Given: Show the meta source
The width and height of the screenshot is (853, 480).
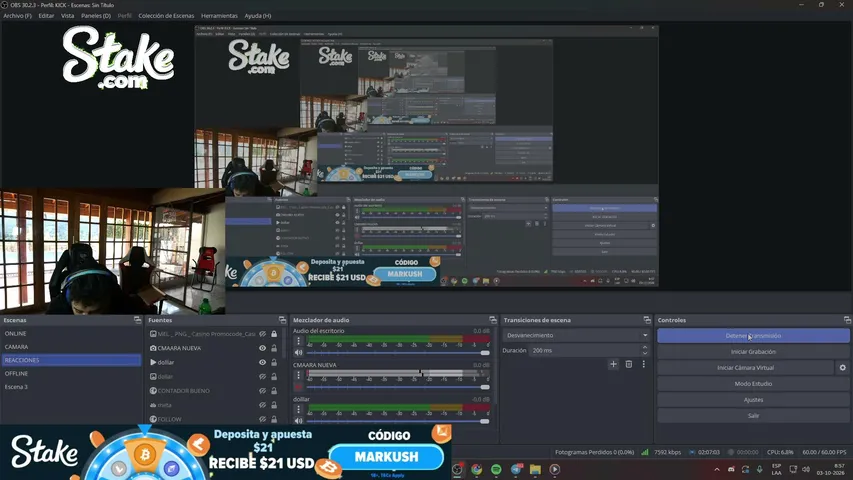Looking at the screenshot, I should [262, 405].
